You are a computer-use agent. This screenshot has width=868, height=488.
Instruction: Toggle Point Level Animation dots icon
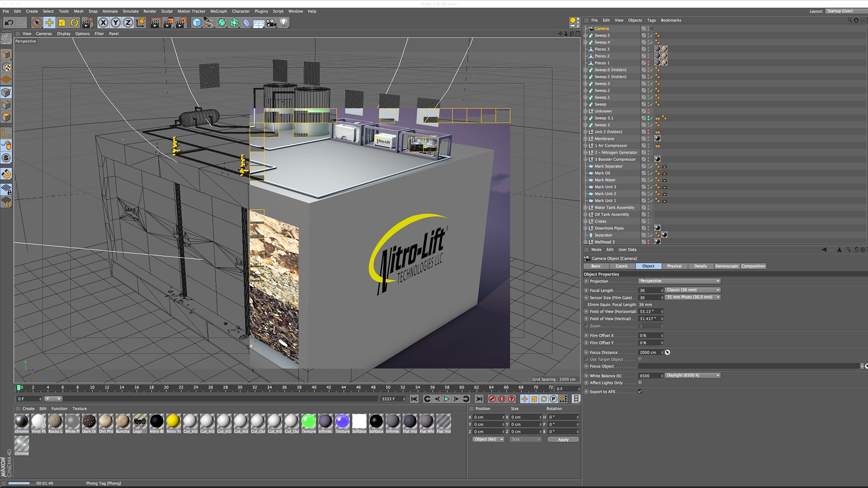pos(563,399)
